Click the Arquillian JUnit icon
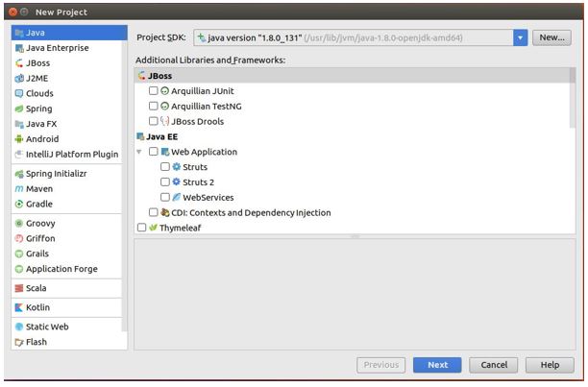The height and width of the screenshot is (387, 588). (x=164, y=91)
